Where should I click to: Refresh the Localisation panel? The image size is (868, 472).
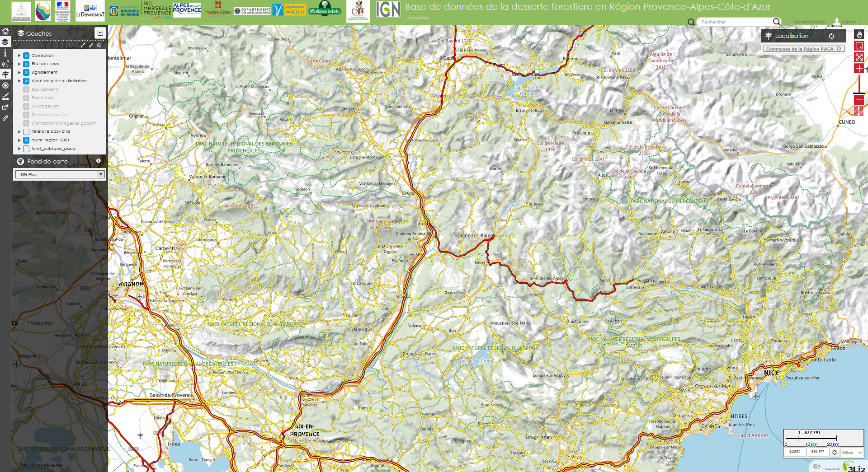click(831, 36)
